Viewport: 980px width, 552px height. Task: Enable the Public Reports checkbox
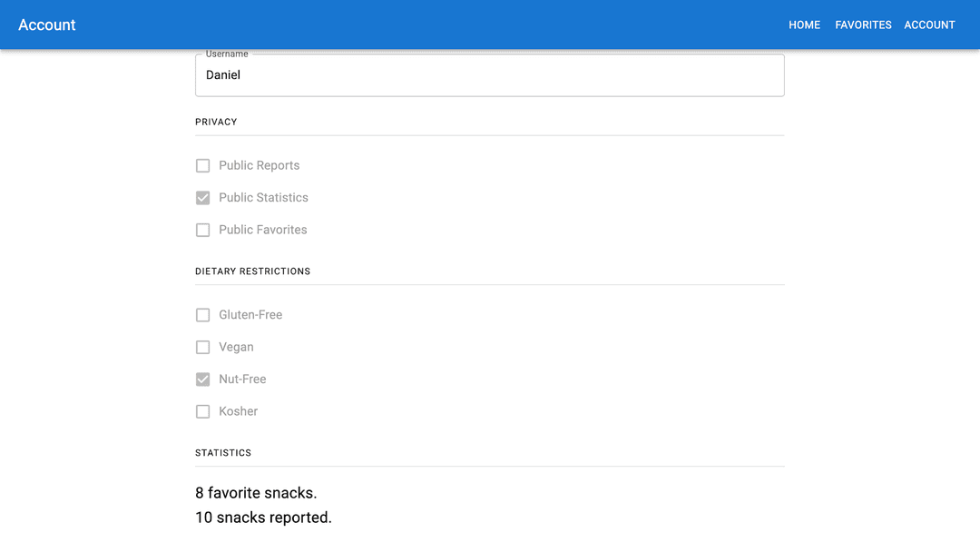(x=202, y=165)
